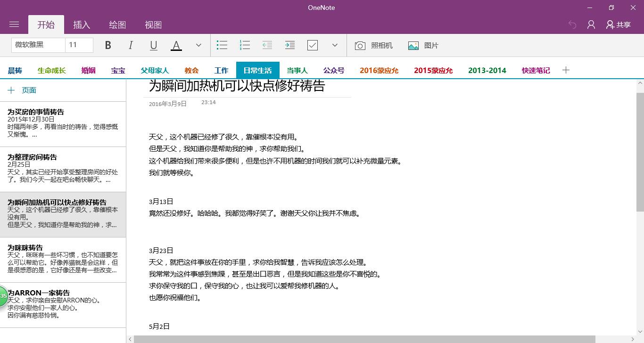Click the font name box 微软雅黑
Screen dimensions: 644x343
point(38,45)
